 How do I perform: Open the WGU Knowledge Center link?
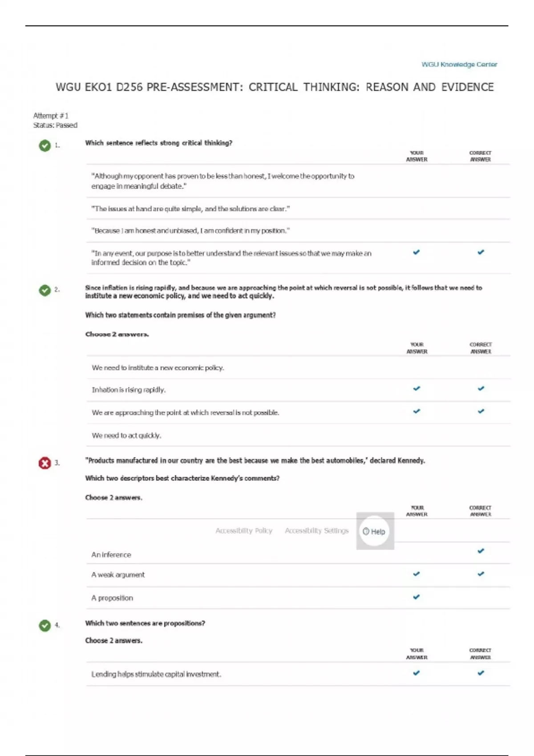(x=459, y=64)
